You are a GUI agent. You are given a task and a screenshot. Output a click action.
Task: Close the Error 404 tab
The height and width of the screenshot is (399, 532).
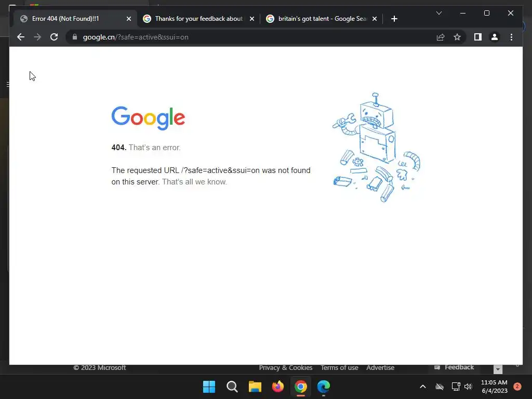(x=129, y=19)
